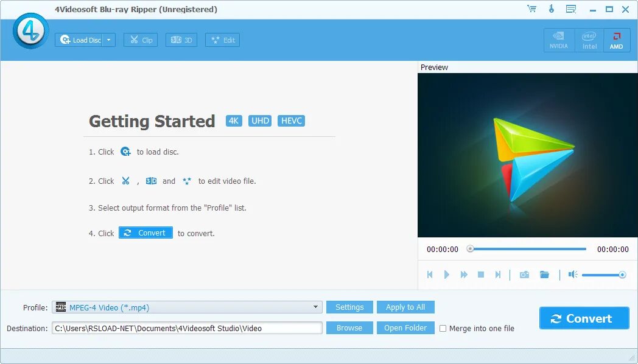Expand the Load Disc dropdown arrow

click(108, 40)
